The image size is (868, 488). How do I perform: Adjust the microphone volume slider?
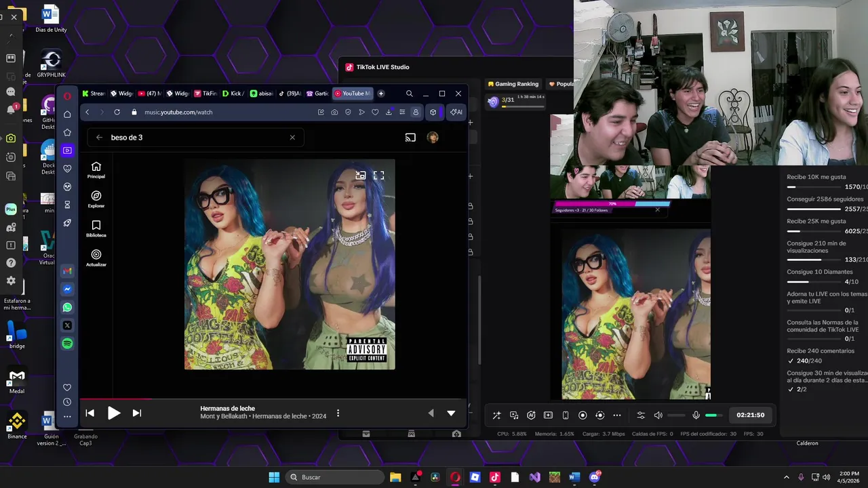point(715,415)
